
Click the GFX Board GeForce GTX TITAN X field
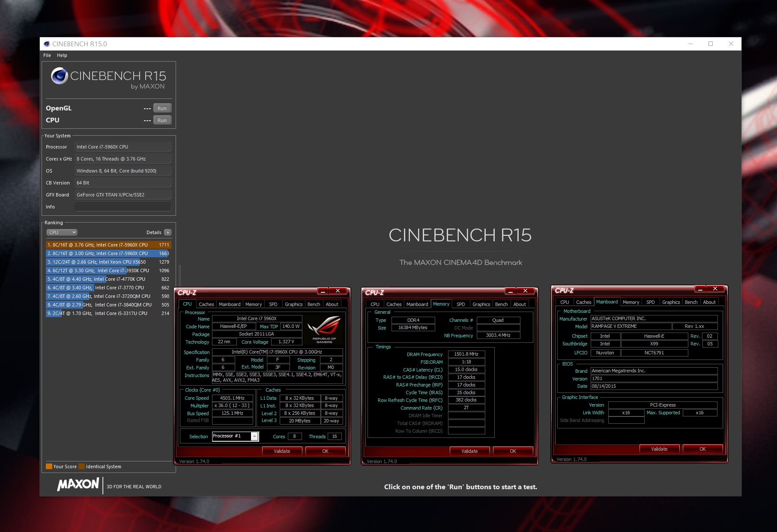coord(123,195)
